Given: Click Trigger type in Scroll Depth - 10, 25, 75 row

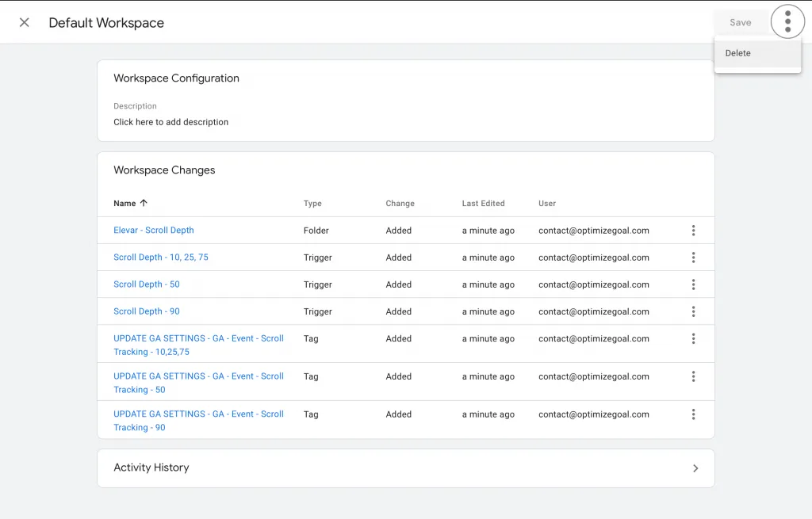Looking at the screenshot, I should (x=317, y=258).
